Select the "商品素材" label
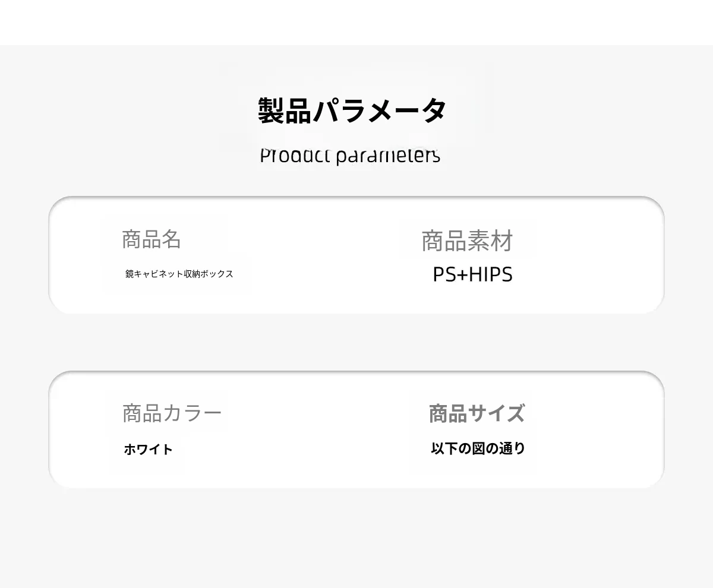This screenshot has width=713, height=588. pyautogui.click(x=466, y=241)
